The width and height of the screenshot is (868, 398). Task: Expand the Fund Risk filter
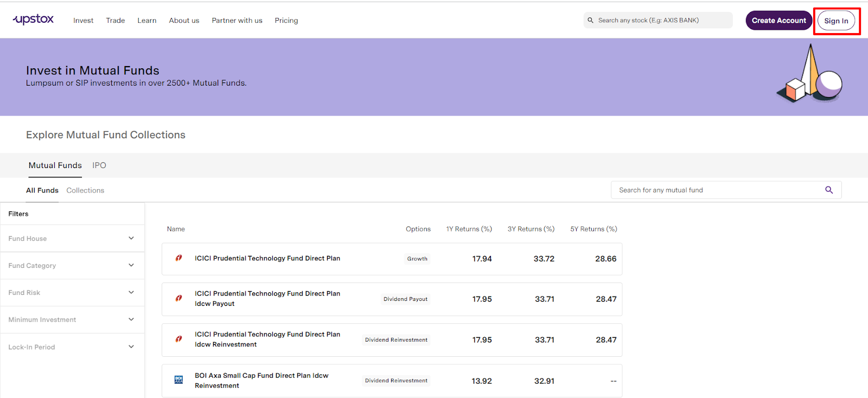(72, 293)
